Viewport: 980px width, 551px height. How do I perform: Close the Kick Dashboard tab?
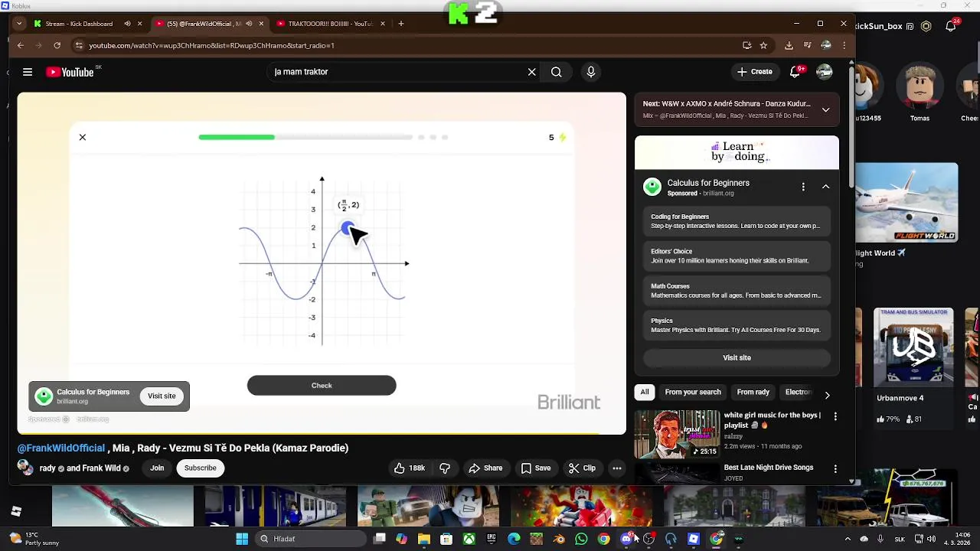(139, 24)
